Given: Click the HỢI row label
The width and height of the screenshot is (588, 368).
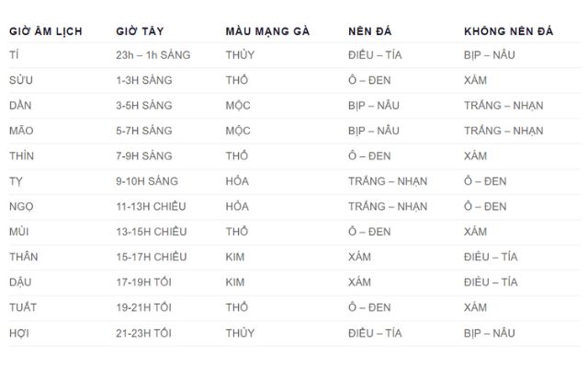Looking at the screenshot, I should point(19,333).
